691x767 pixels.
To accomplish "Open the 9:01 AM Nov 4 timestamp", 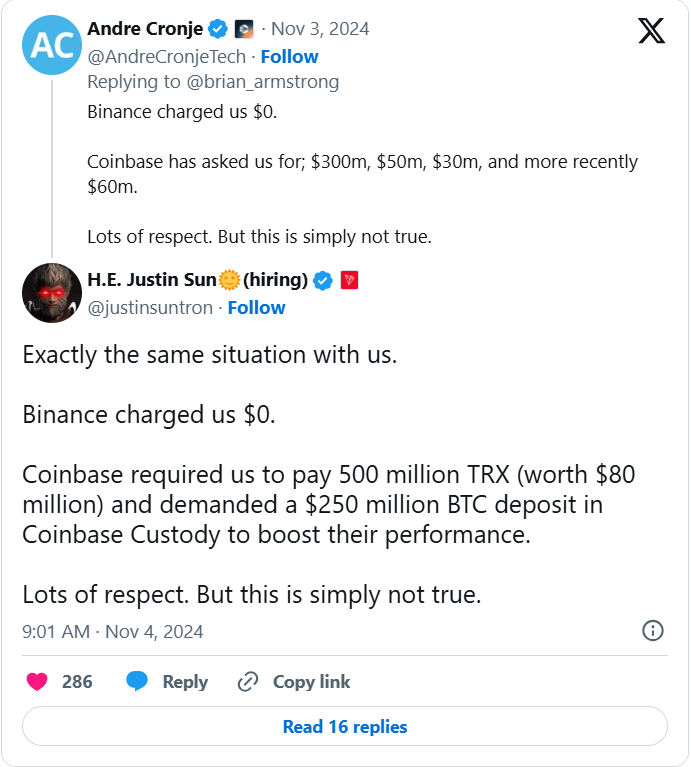I will [x=113, y=631].
